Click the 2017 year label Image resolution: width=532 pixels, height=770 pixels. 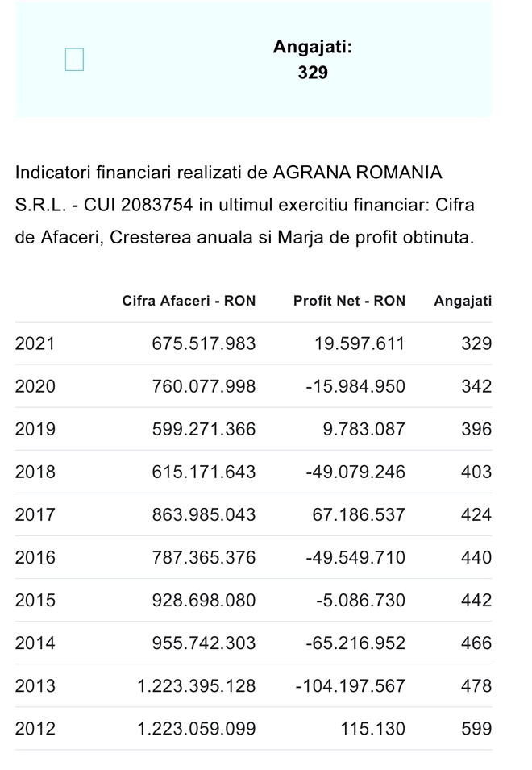coord(35,514)
